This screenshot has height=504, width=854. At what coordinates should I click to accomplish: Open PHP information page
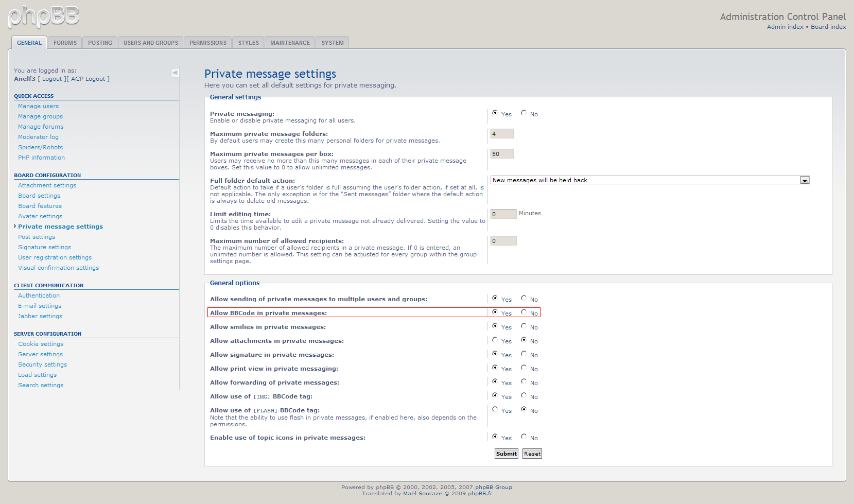(41, 158)
